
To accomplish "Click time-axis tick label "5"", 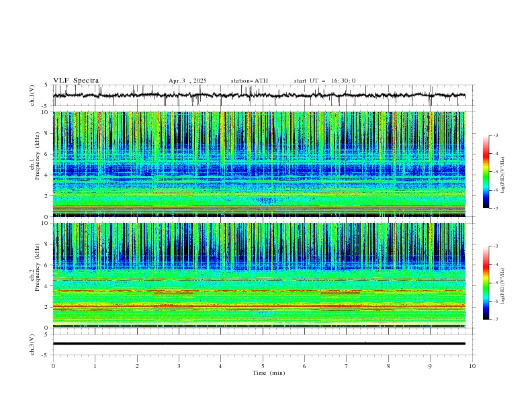I will [x=263, y=366].
